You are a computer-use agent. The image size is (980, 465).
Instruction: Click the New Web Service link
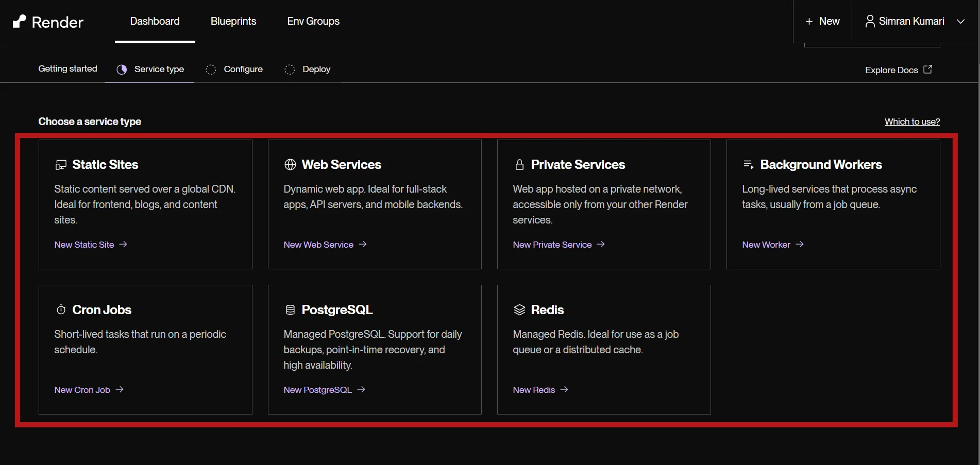coord(318,245)
